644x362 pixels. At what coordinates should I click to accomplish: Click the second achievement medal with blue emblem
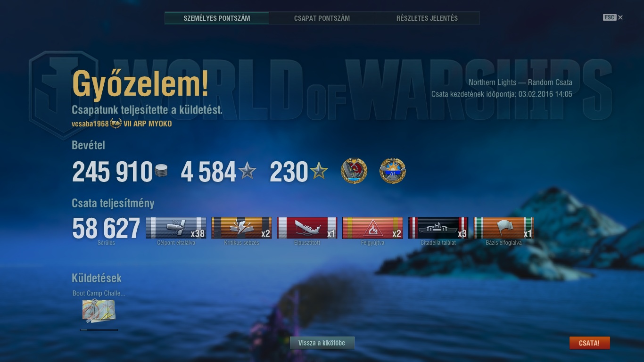click(x=393, y=171)
